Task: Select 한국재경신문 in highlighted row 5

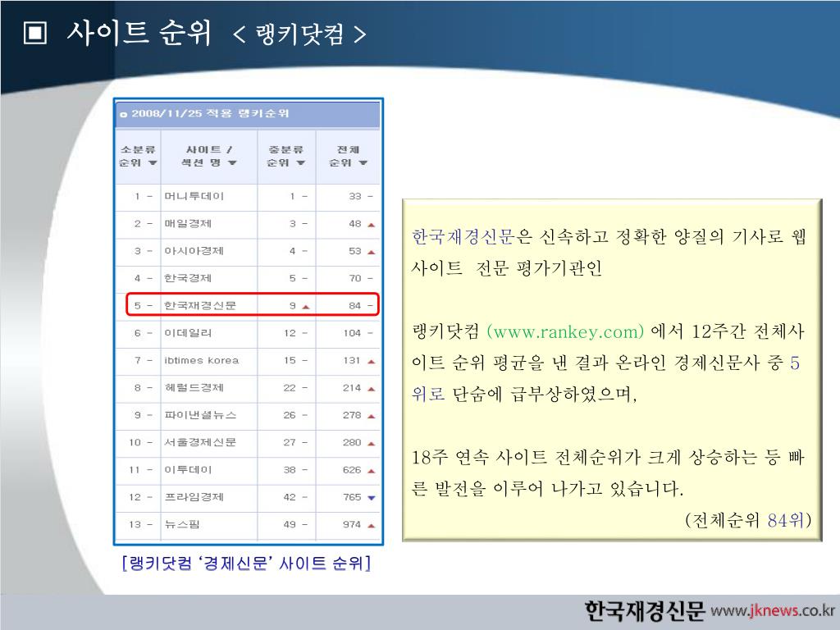Action: (x=200, y=305)
